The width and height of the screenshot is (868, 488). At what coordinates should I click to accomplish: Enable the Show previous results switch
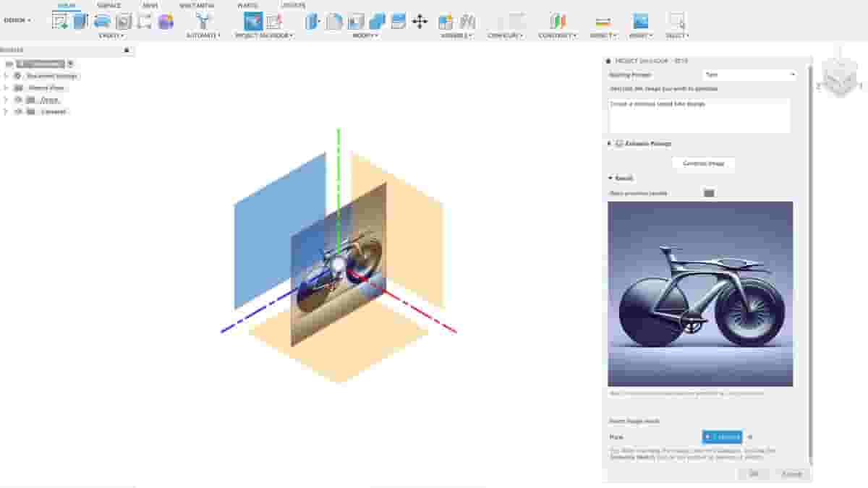coord(709,192)
